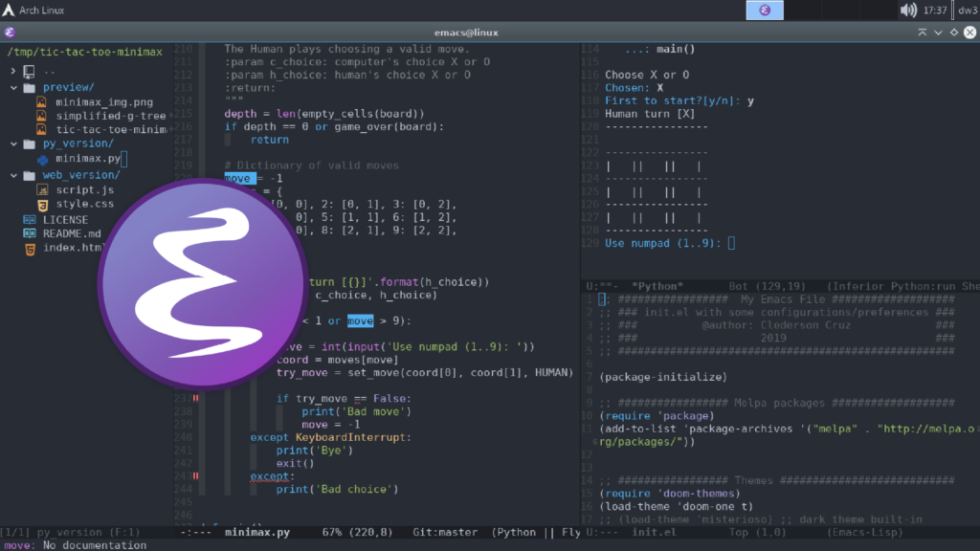Click the (Inferior Python:run mode indicator
The image size is (980, 551).
(892, 286)
